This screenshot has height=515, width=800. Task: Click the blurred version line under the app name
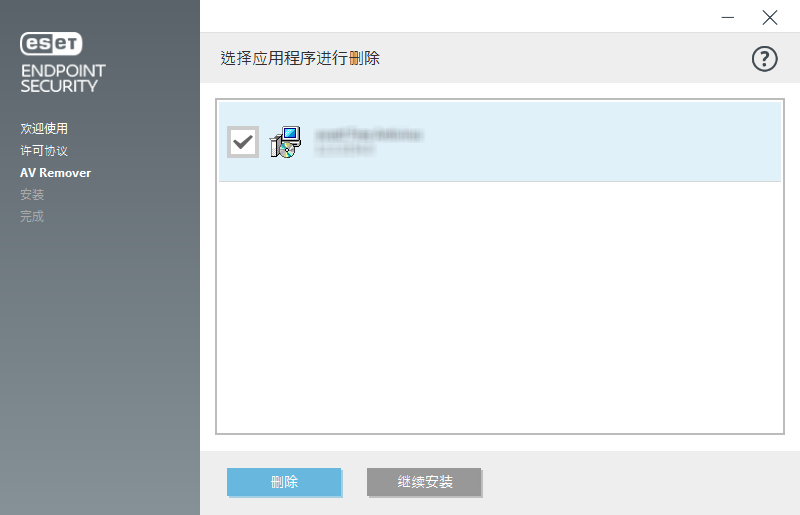click(345, 150)
